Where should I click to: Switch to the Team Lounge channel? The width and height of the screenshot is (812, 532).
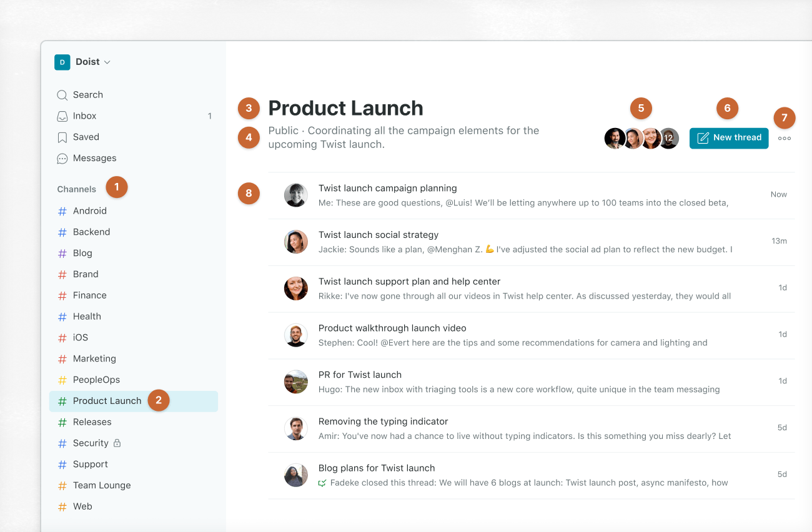(x=101, y=485)
